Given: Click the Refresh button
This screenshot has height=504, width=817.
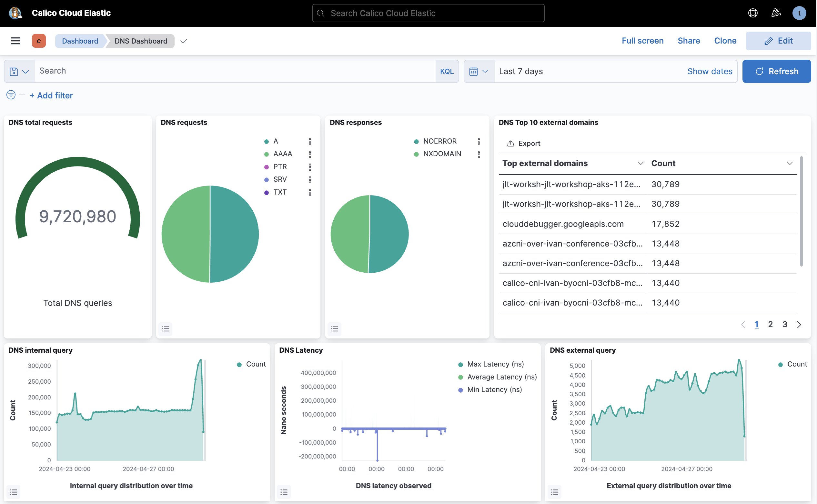Looking at the screenshot, I should [776, 71].
